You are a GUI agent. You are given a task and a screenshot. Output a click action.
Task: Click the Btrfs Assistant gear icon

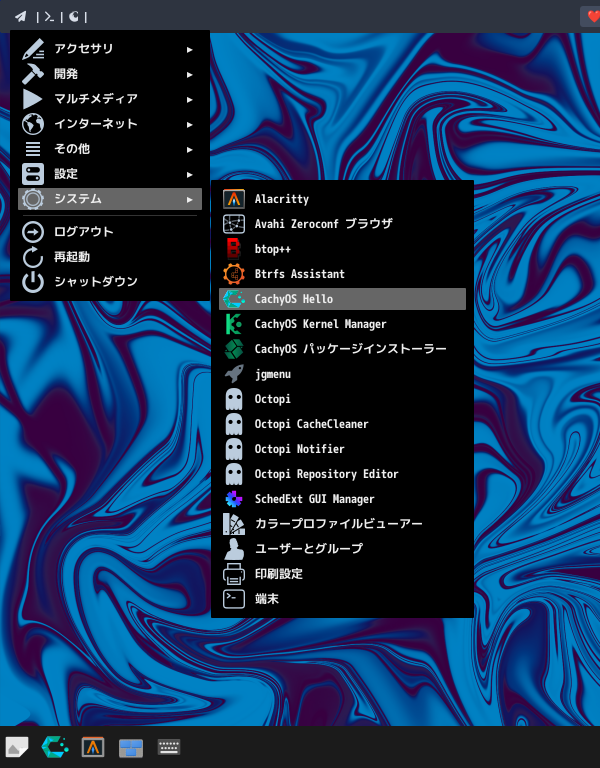pyautogui.click(x=234, y=274)
